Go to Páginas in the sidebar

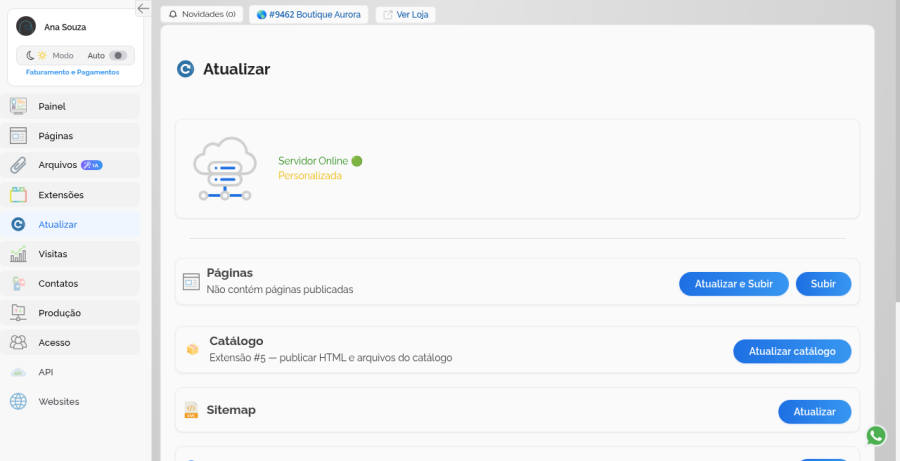[70, 136]
